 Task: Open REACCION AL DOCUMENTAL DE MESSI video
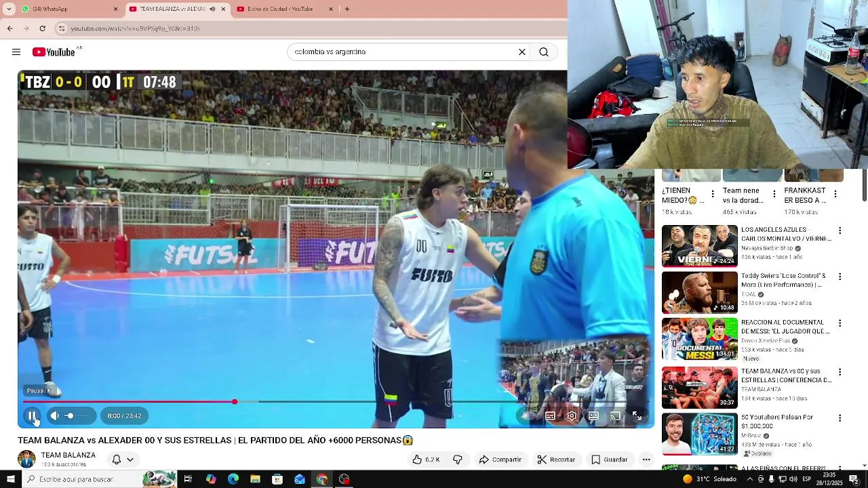699,339
